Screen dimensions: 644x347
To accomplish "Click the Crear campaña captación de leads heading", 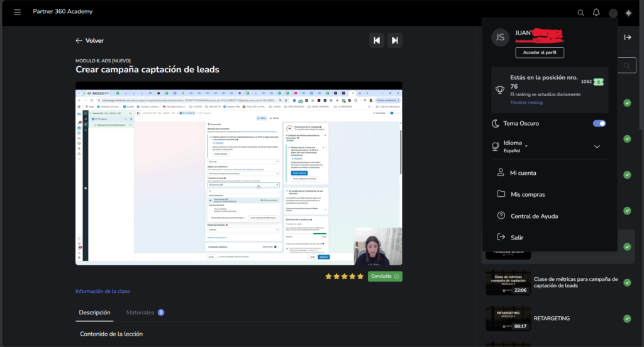I will [x=147, y=69].
